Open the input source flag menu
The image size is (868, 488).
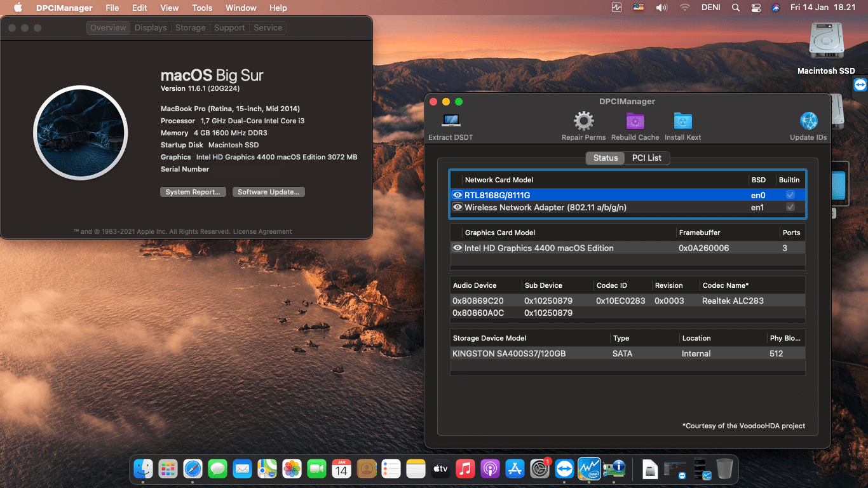[x=639, y=8]
